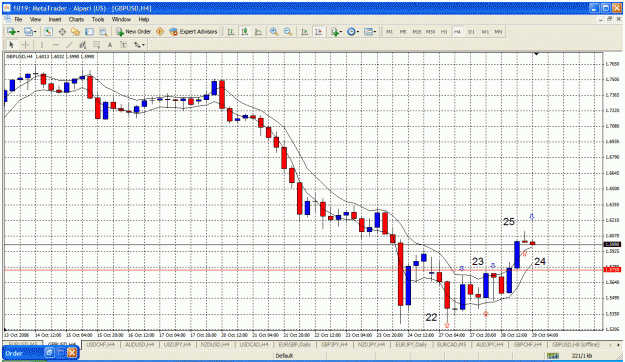
Task: Switch to the GBPCHF,H4 chart tab
Action: pos(528,344)
